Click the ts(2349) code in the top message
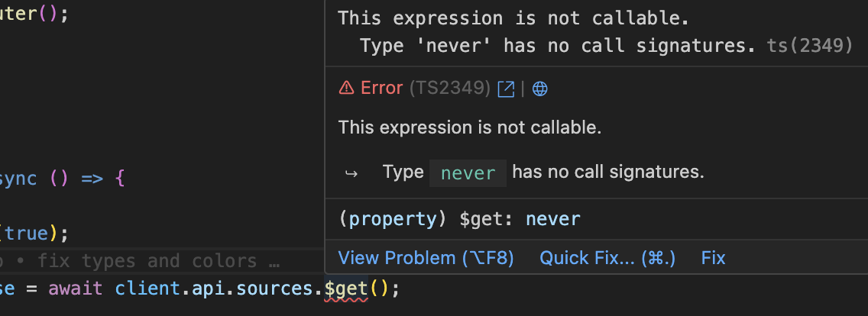The width and height of the screenshot is (868, 316). click(808, 46)
